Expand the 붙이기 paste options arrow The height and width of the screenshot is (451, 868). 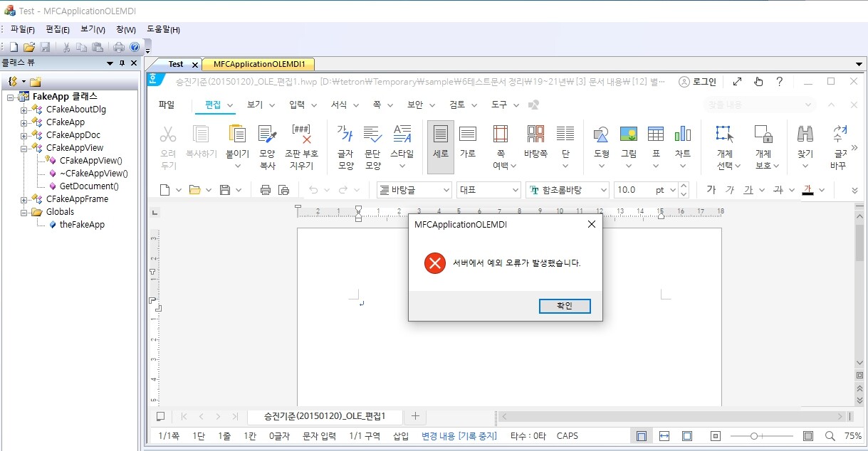pyautogui.click(x=237, y=166)
